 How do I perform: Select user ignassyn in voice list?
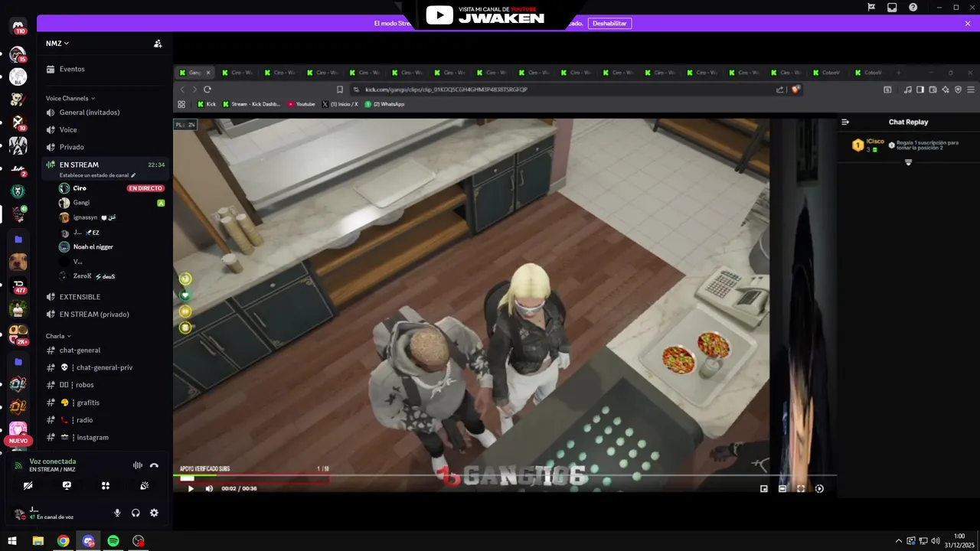(x=112, y=217)
